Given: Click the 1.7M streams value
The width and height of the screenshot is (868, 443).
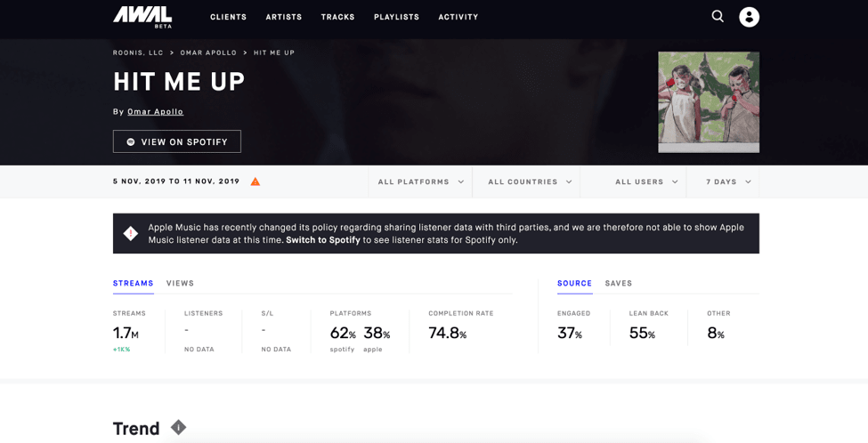Looking at the screenshot, I should click(x=126, y=333).
